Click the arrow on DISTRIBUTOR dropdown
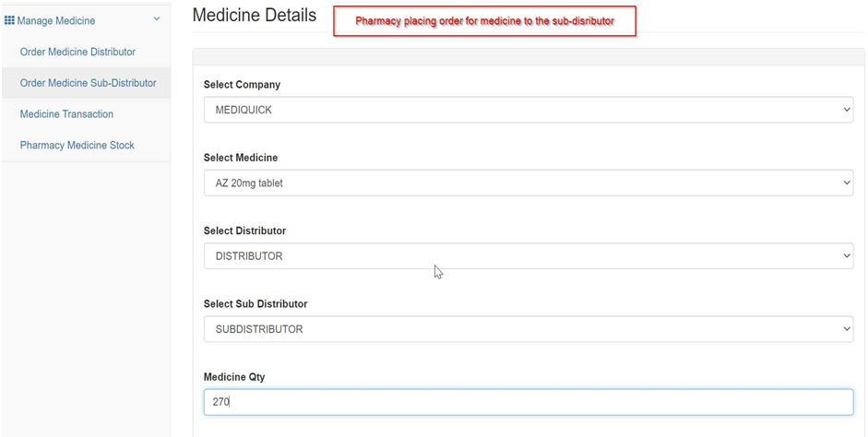 pyautogui.click(x=847, y=255)
